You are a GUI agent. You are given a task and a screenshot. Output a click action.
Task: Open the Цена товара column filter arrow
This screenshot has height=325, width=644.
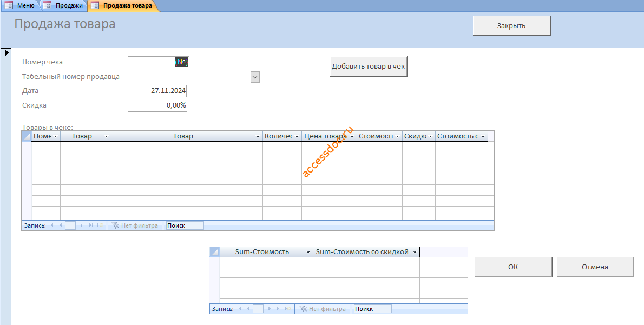pyautogui.click(x=352, y=136)
